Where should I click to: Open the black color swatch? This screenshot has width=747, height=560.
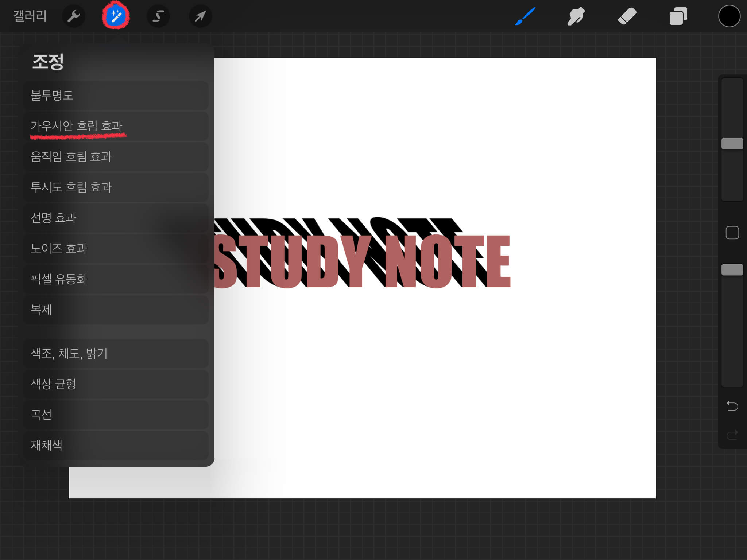point(729,16)
